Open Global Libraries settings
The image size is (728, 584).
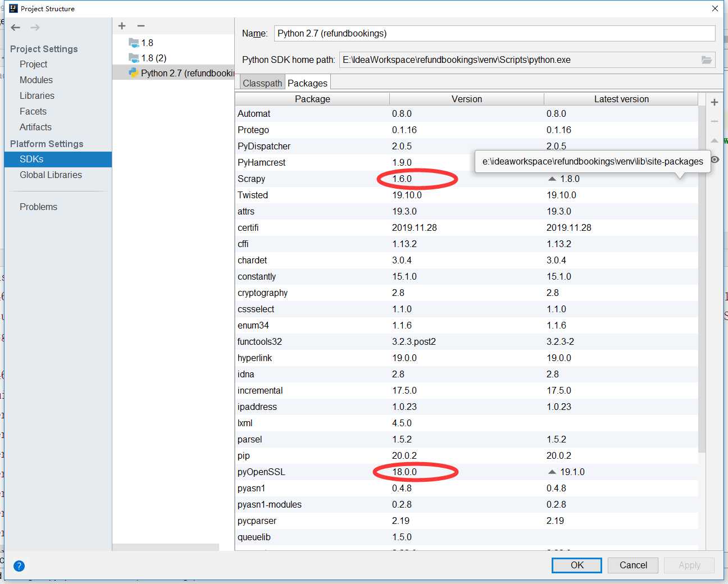click(51, 175)
